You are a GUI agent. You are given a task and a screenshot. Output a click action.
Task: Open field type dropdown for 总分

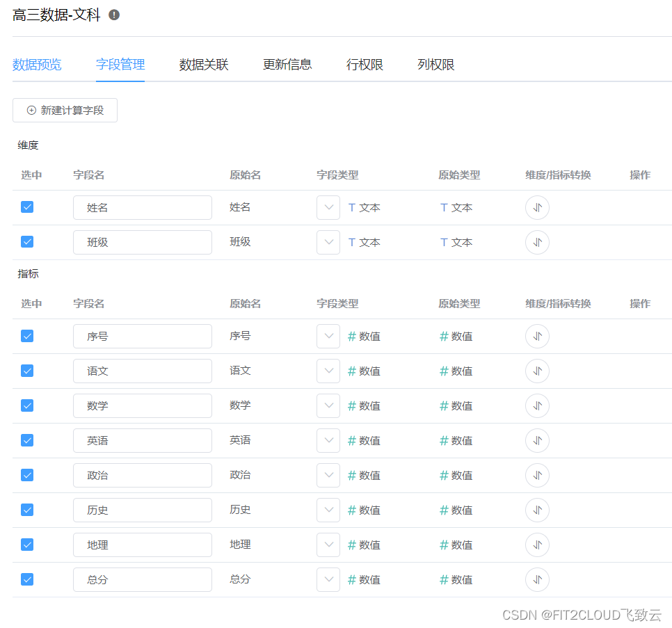click(328, 579)
